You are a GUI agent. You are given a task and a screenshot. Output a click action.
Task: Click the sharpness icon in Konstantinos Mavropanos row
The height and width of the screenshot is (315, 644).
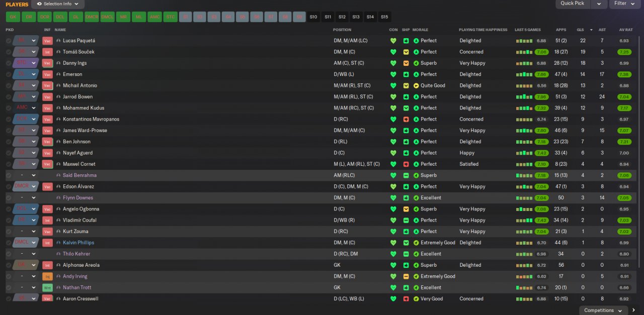pyautogui.click(x=406, y=119)
